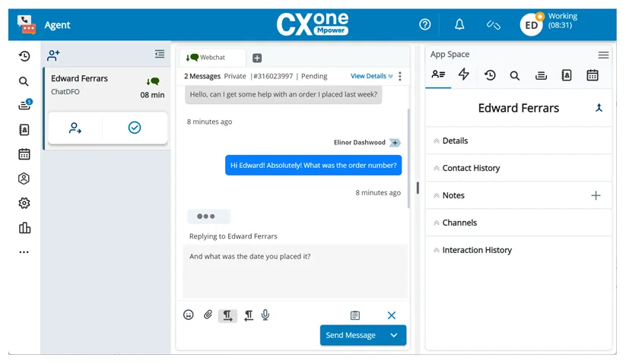Select the schedule calendar tab in App Space
Viewport: 626px width, 364px height.
pos(593,75)
